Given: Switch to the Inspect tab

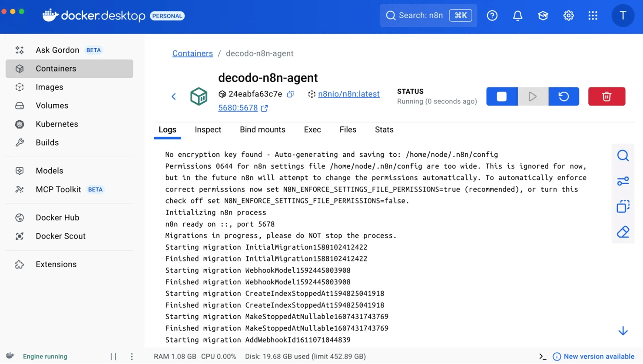Looking at the screenshot, I should pyautogui.click(x=208, y=129).
